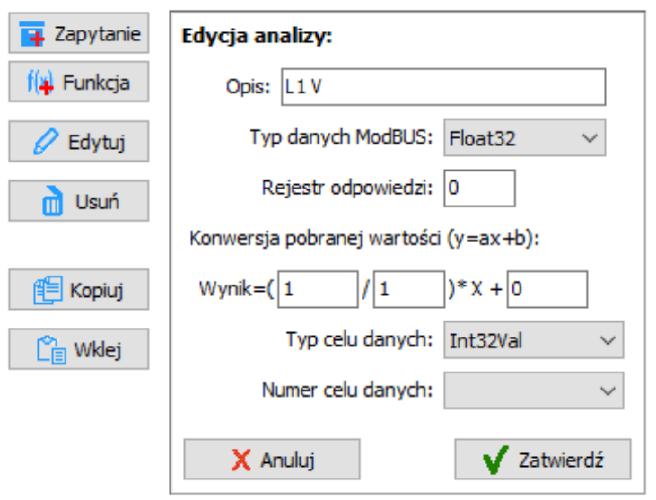The image size is (656, 500).
Task: Click the red X icon on Anuluj
Action: [x=241, y=460]
